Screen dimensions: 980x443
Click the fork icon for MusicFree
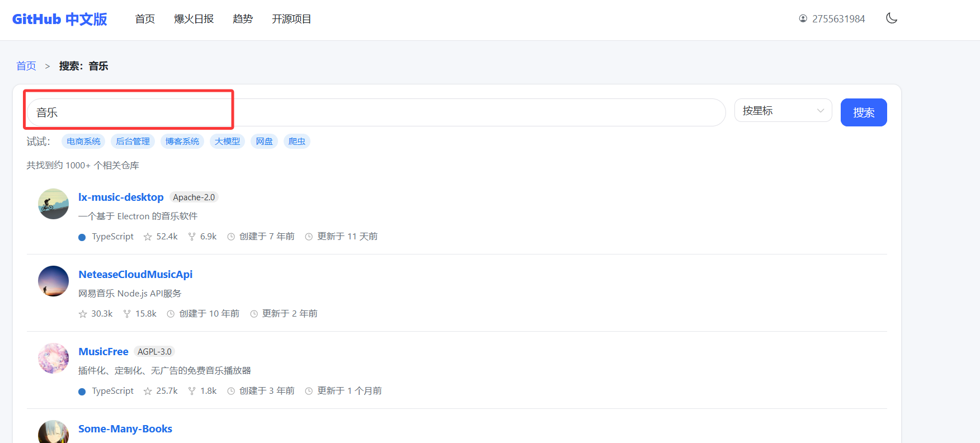(x=192, y=391)
